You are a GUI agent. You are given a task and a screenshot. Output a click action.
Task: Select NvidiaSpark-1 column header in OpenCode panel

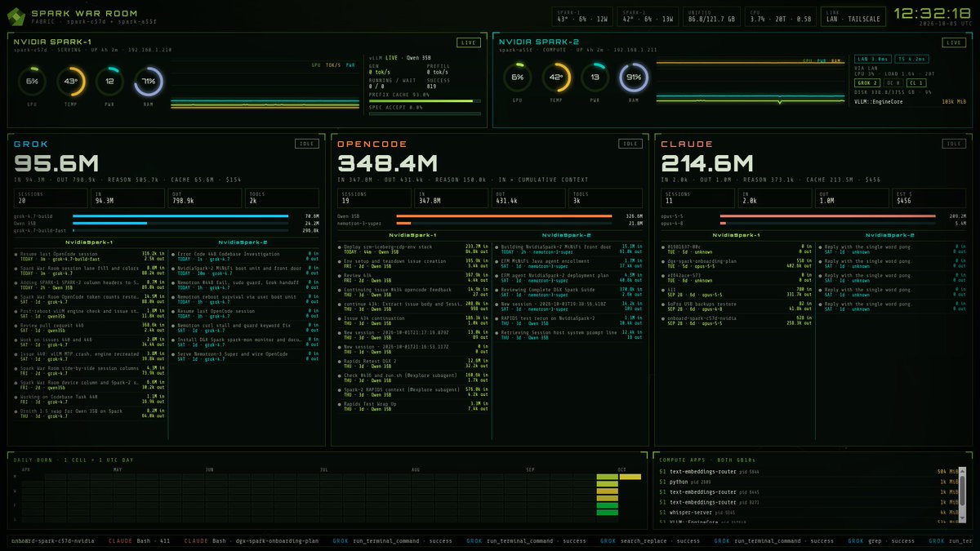tap(411, 234)
